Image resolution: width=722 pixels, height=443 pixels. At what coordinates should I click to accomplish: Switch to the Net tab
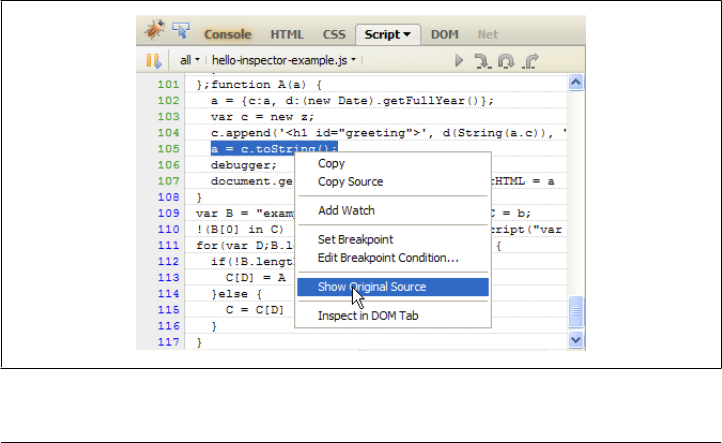(488, 35)
